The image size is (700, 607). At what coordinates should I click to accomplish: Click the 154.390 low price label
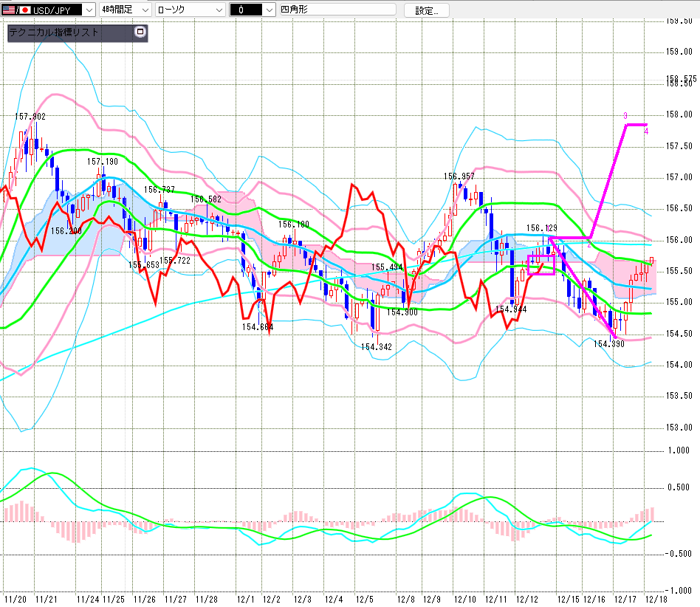coord(608,344)
